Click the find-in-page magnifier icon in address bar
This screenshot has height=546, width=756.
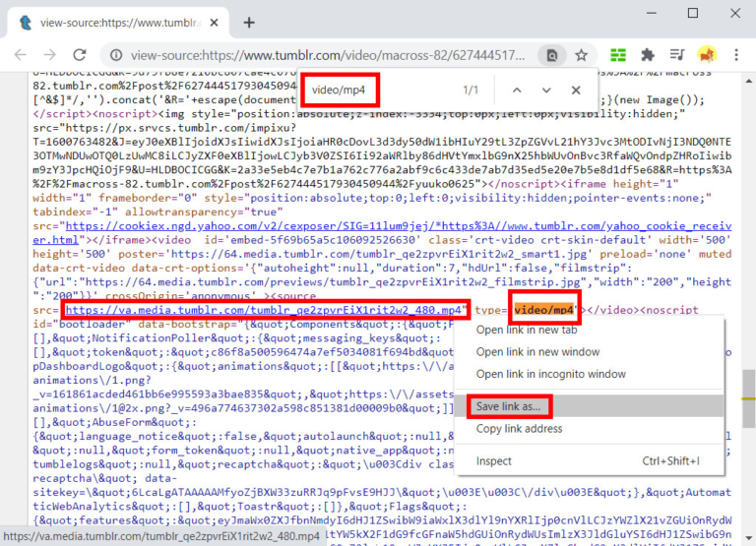click(x=552, y=55)
